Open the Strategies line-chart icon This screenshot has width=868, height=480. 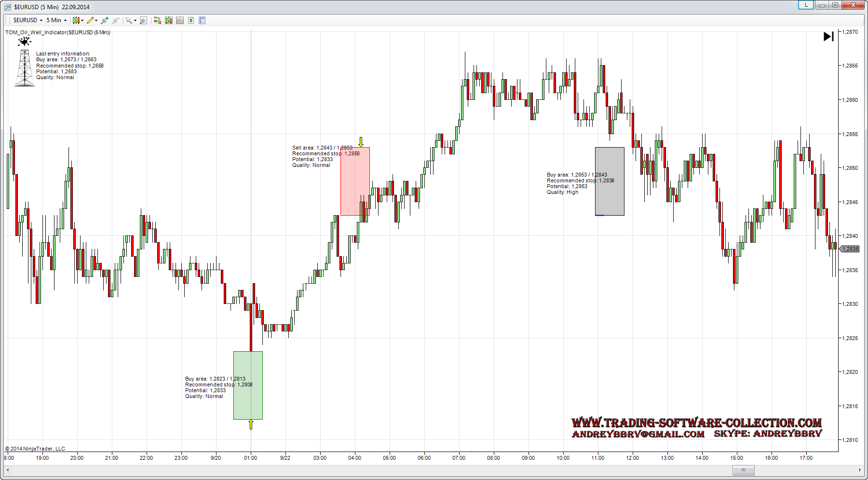180,20
